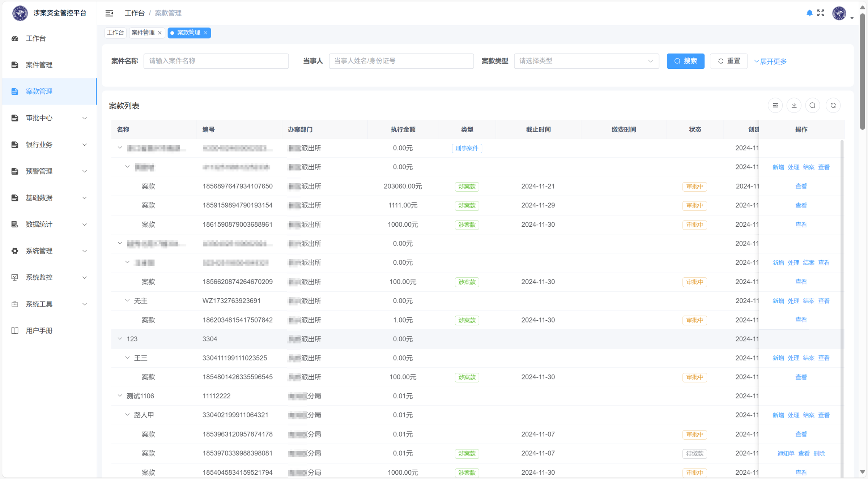Collapse the 王三 tree row
868x479 pixels.
[x=127, y=358]
